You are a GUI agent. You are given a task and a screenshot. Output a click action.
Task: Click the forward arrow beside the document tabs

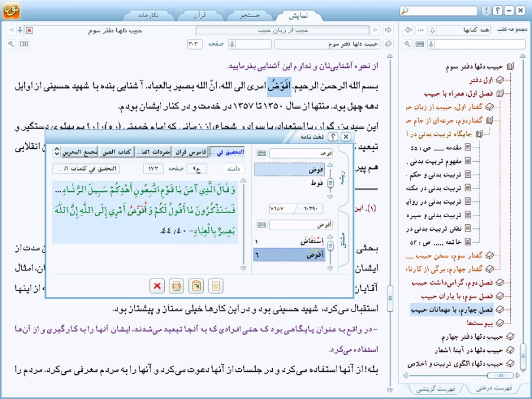tap(388, 30)
